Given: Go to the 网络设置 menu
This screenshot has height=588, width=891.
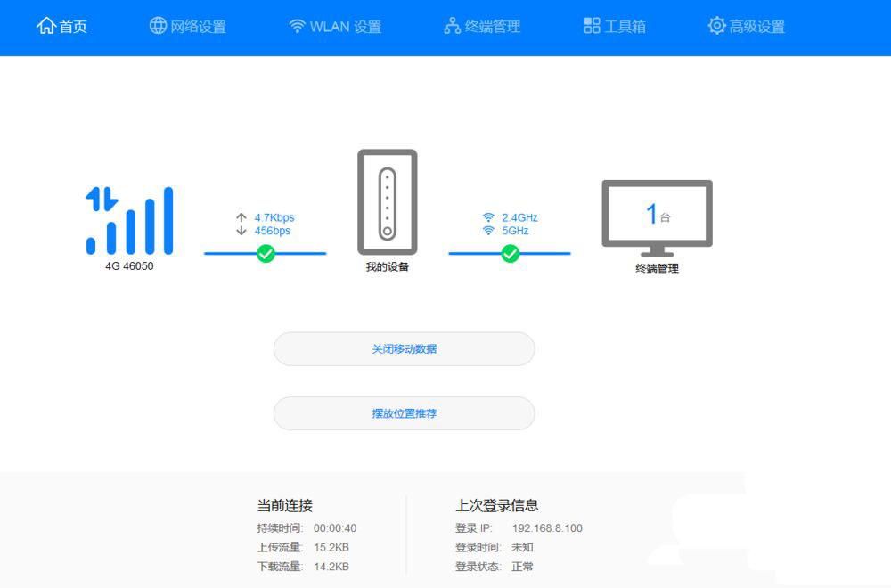Looking at the screenshot, I should (x=188, y=26).
